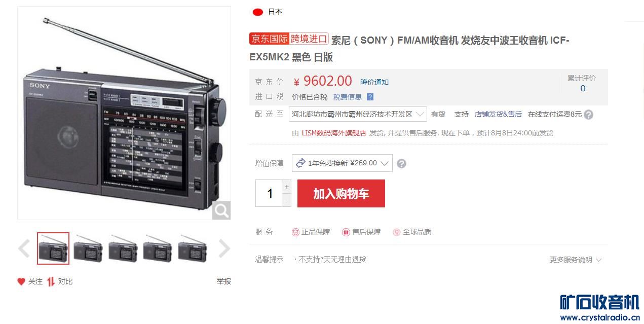
Task: Click the quantity input field
Action: click(x=269, y=193)
